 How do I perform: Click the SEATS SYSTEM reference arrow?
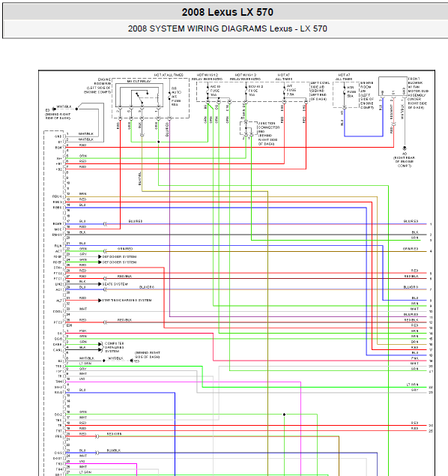point(100,284)
